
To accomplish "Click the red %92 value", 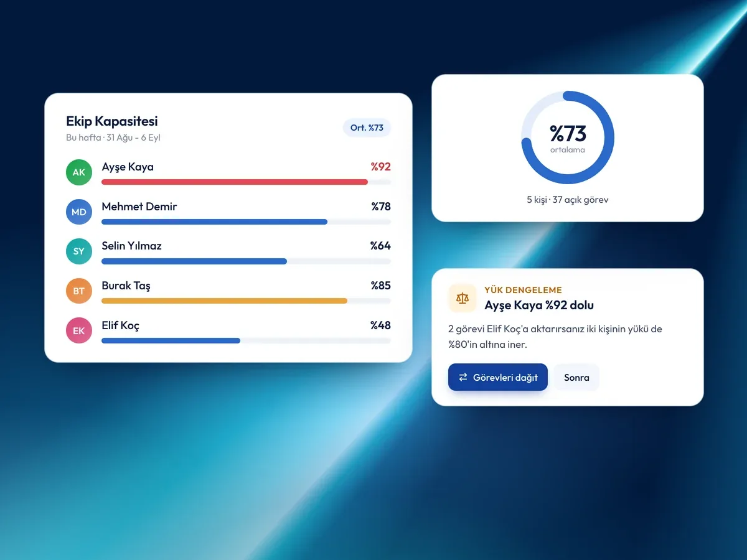I will coord(381,167).
